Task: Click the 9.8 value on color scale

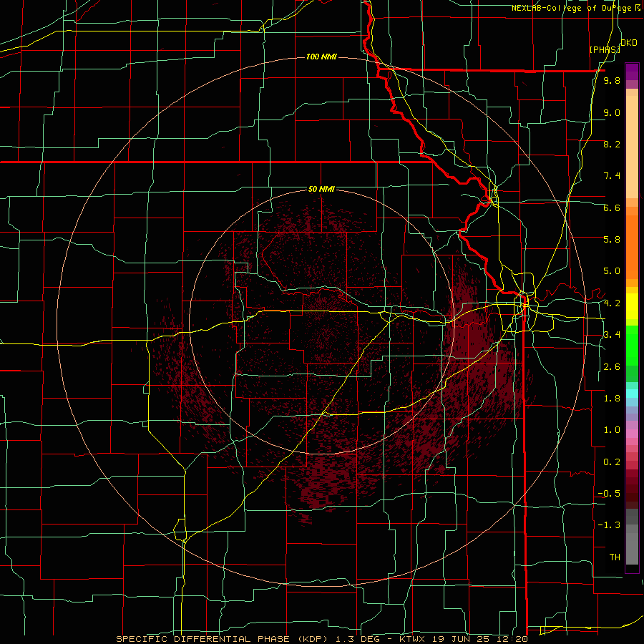Action: click(x=612, y=80)
